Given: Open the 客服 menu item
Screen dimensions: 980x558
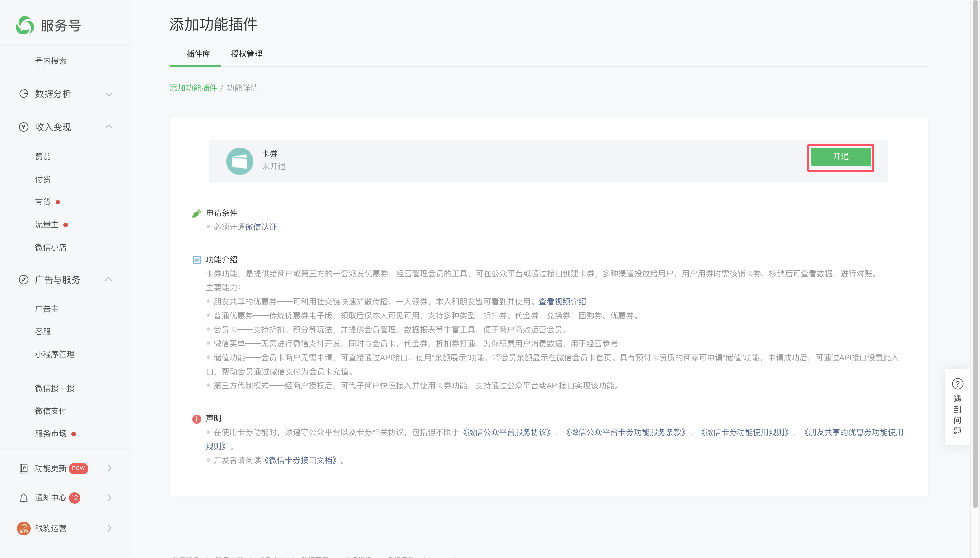Looking at the screenshot, I should (43, 332).
